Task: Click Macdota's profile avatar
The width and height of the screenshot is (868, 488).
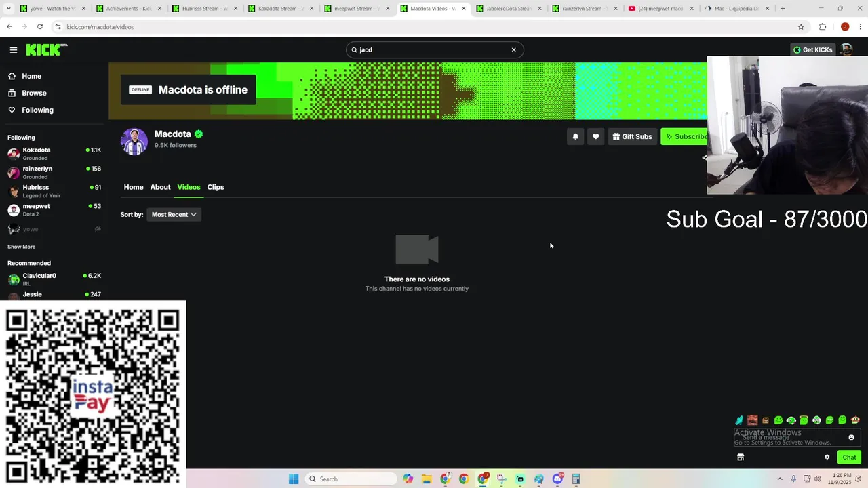Action: coord(134,142)
